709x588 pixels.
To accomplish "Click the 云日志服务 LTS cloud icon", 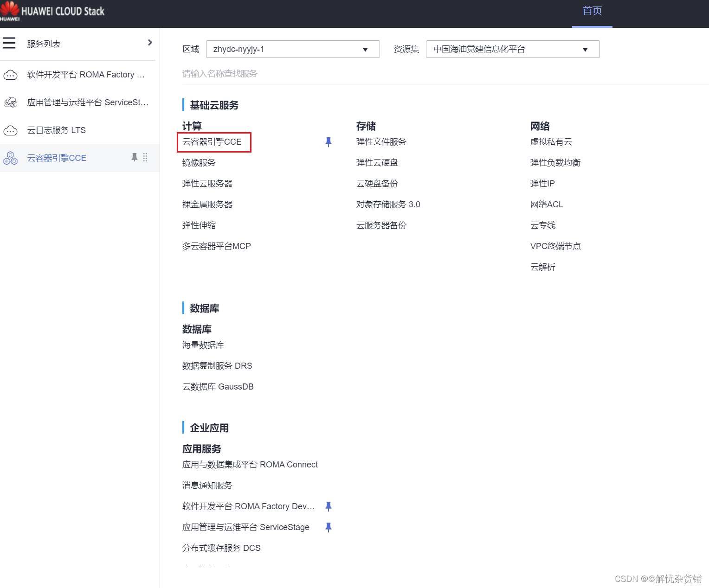I will 10,130.
